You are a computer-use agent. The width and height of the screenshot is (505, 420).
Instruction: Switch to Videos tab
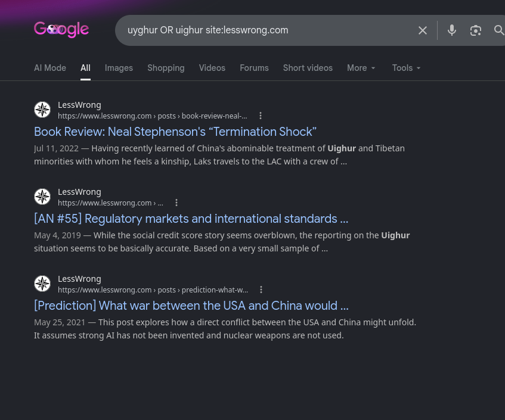[212, 68]
